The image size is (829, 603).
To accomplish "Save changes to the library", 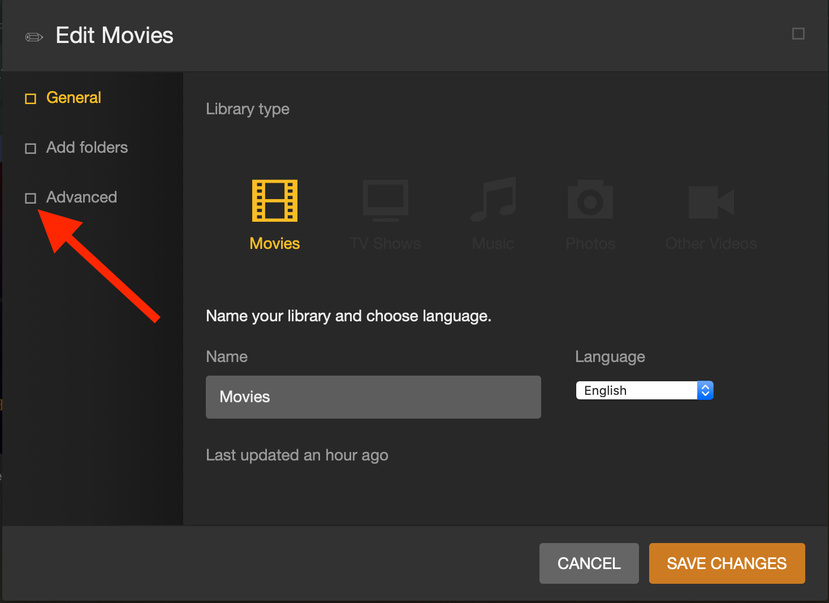I will click(x=727, y=563).
